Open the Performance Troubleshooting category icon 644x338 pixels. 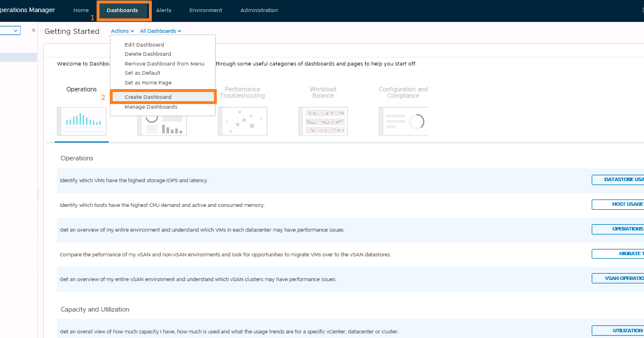(x=242, y=121)
